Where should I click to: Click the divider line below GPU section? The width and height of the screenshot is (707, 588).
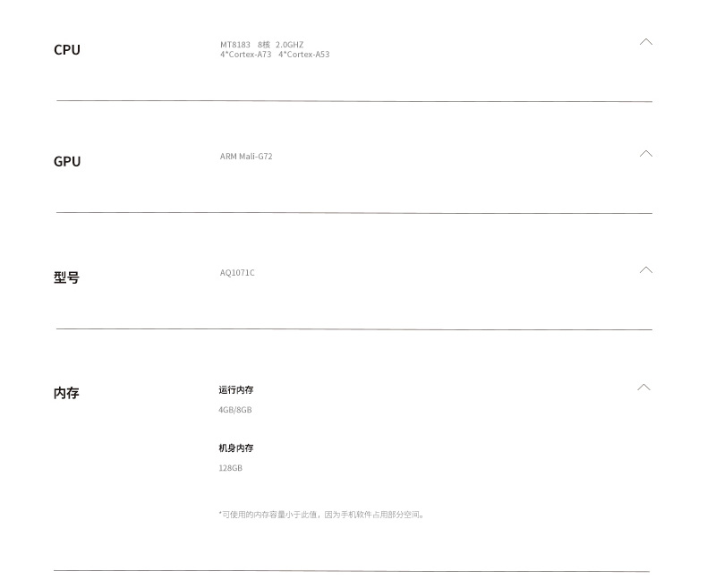pyautogui.click(x=354, y=213)
